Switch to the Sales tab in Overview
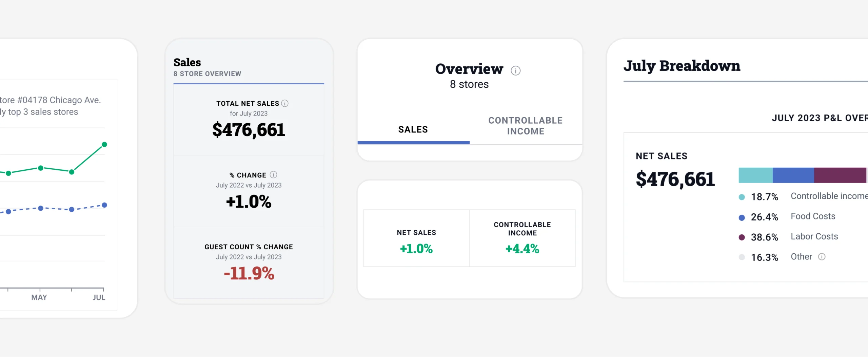Image resolution: width=868 pixels, height=358 pixels. click(413, 129)
